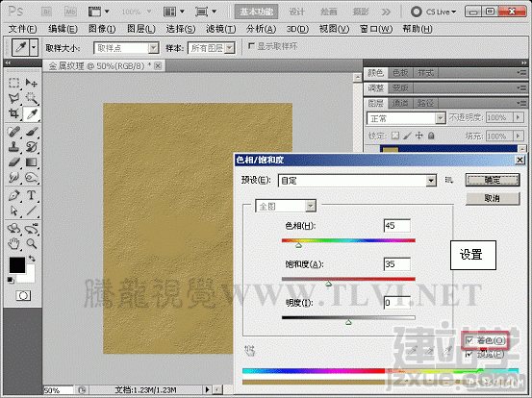The width and height of the screenshot is (532, 398).
Task: Select the Zoom tool in toolbox
Action: [x=31, y=243]
